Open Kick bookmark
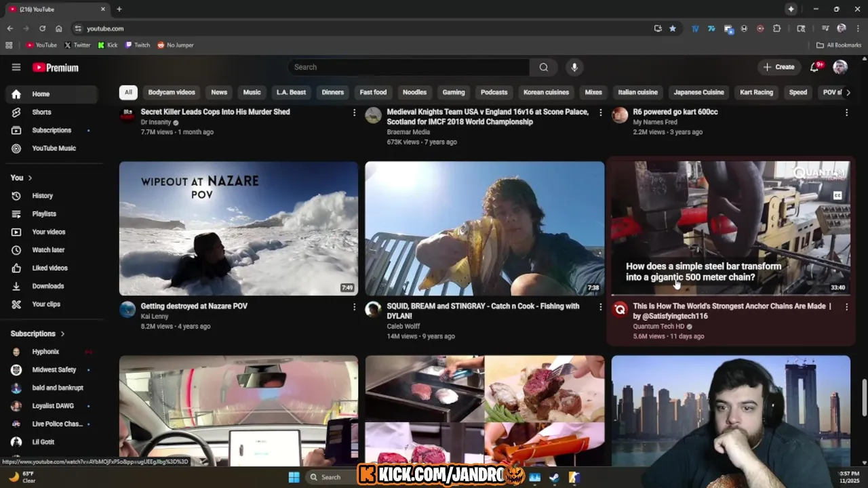The width and height of the screenshot is (868, 488). [x=108, y=45]
